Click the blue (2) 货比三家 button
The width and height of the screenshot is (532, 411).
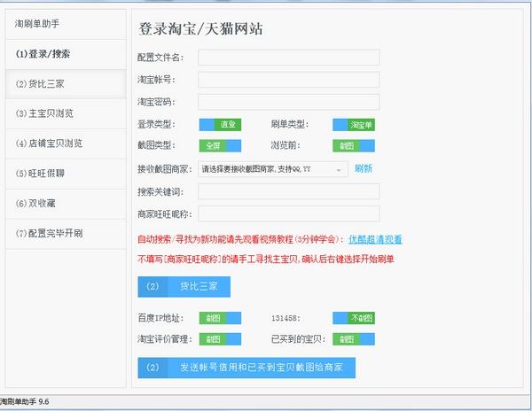184,287
